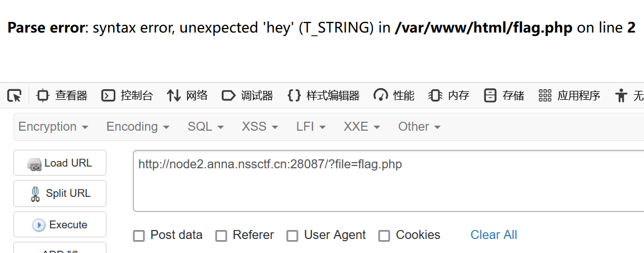Open the Debugger (调试器) panel icon
This screenshot has height=253, width=644.
point(228,96)
